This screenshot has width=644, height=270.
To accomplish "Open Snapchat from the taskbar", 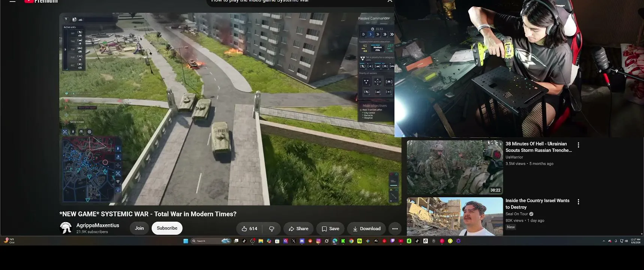I will [x=450, y=241].
